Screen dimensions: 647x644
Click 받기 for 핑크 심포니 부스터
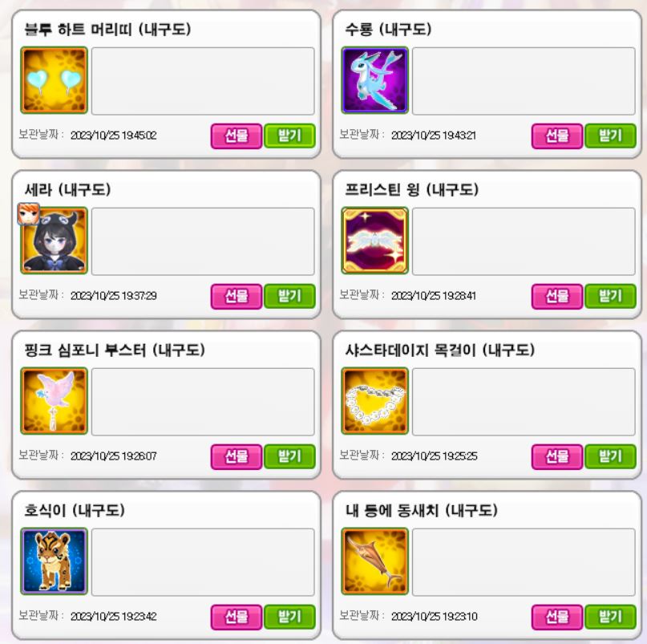tap(289, 456)
